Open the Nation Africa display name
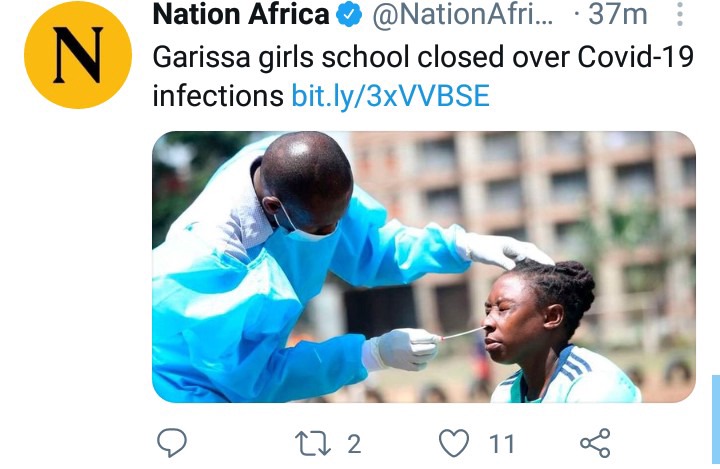The height and width of the screenshot is (469, 720). [x=241, y=14]
